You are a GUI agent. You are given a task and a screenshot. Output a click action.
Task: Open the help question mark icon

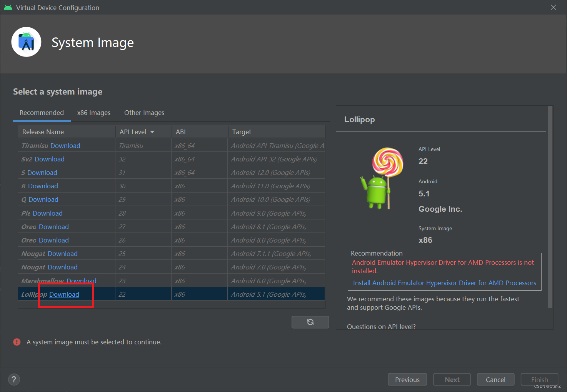coord(14,379)
